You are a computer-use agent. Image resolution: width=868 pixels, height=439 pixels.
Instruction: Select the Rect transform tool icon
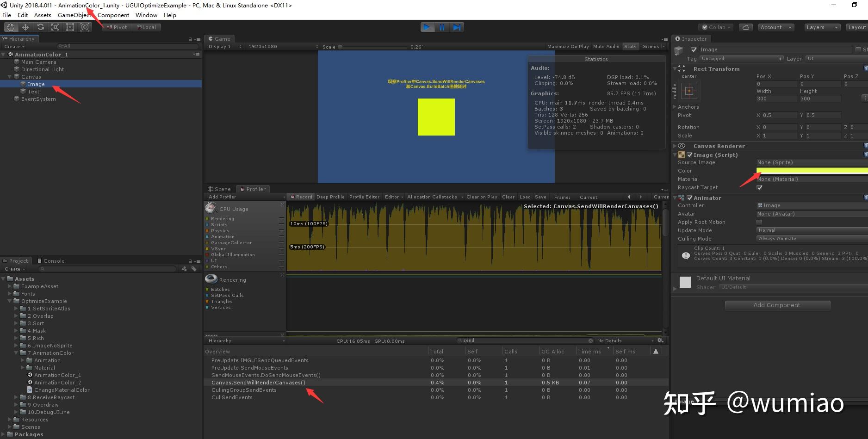[x=70, y=27]
